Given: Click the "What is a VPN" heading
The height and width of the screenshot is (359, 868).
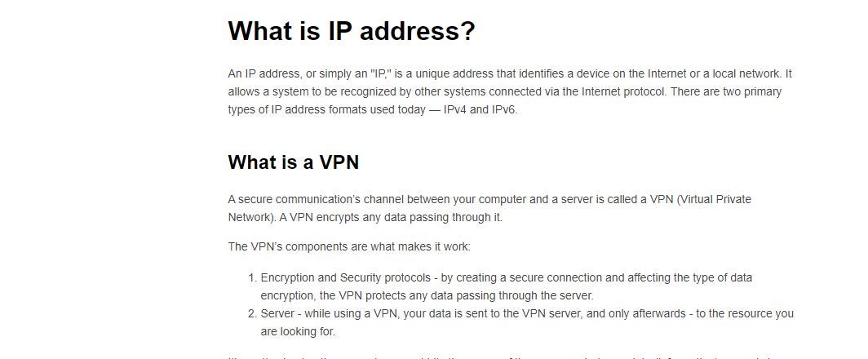Looking at the screenshot, I should click(293, 162).
